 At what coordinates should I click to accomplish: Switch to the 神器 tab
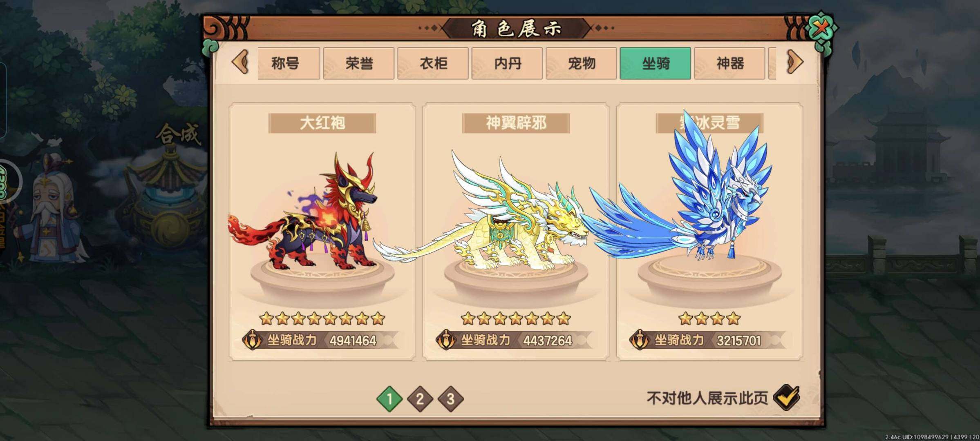click(729, 63)
